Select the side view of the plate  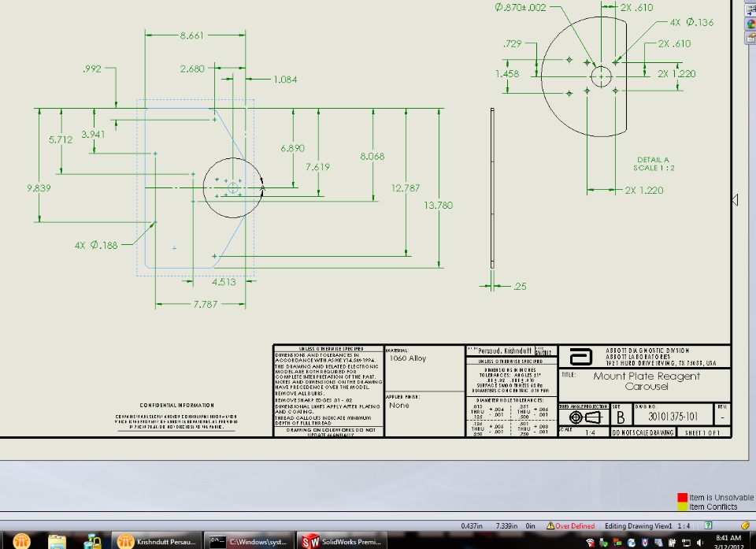[x=492, y=188]
